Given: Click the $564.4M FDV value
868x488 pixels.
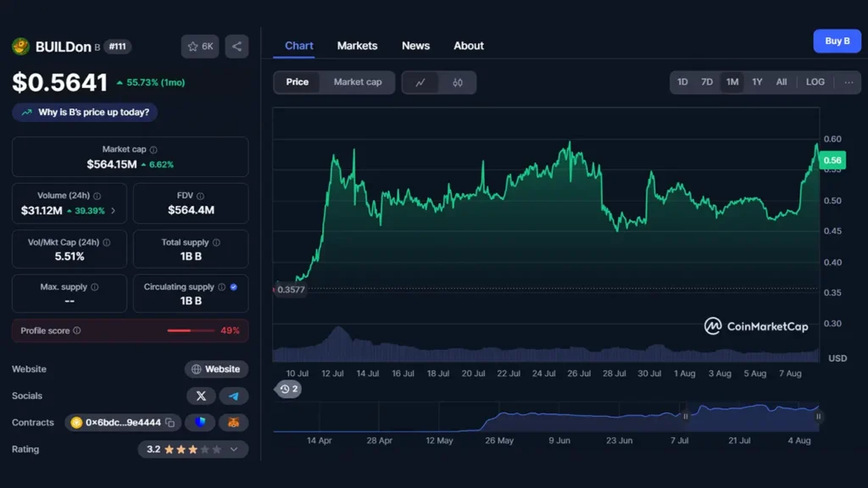Looking at the screenshot, I should point(191,210).
